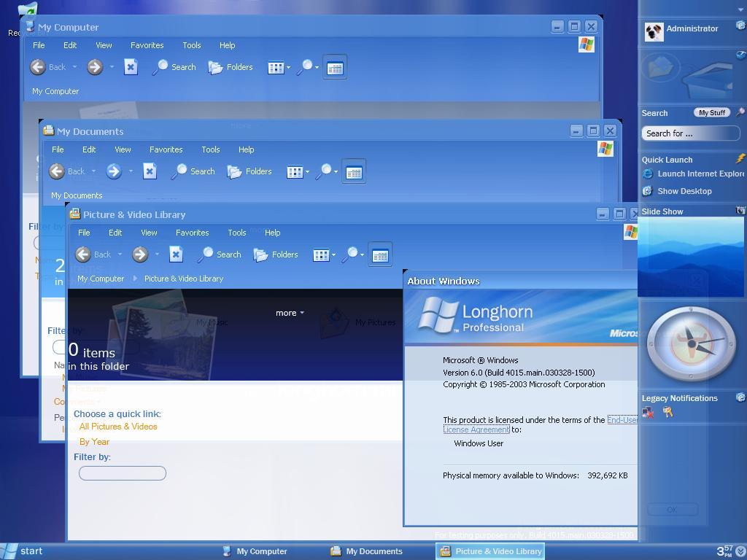This screenshot has height=560, width=747.
Task: Click the Legacy Notifications tile header icon
Action: click(x=740, y=397)
